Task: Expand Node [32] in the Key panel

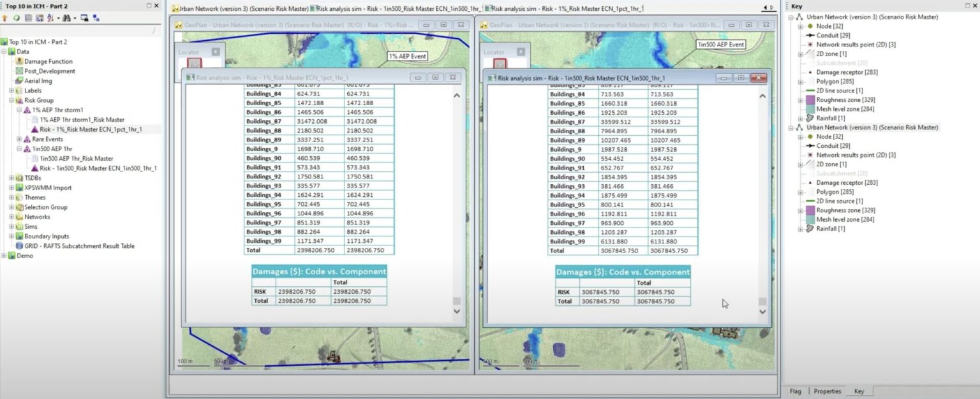Action: coord(800,26)
